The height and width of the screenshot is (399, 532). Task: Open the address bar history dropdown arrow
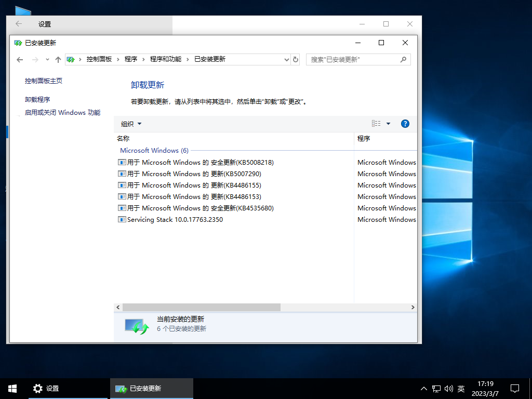point(286,59)
